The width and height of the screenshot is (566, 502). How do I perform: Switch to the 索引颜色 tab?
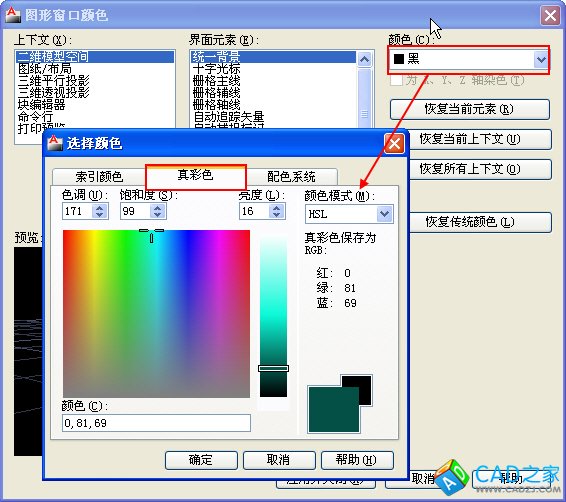pos(99,177)
